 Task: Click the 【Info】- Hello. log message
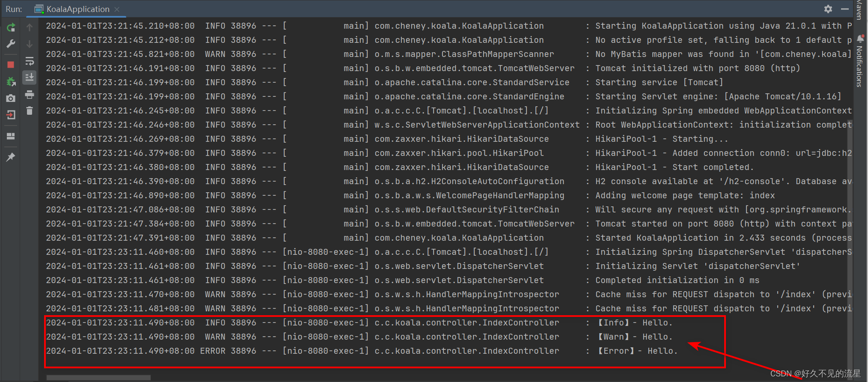click(x=635, y=322)
